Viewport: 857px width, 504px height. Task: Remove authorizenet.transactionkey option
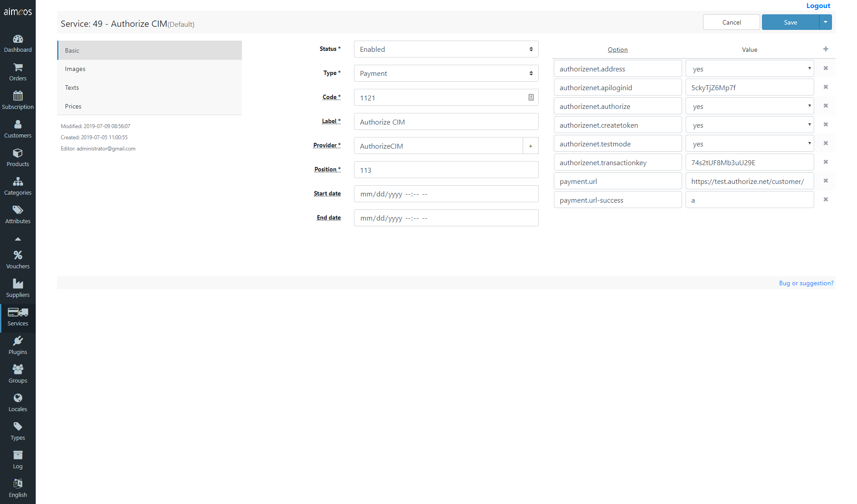click(x=826, y=162)
